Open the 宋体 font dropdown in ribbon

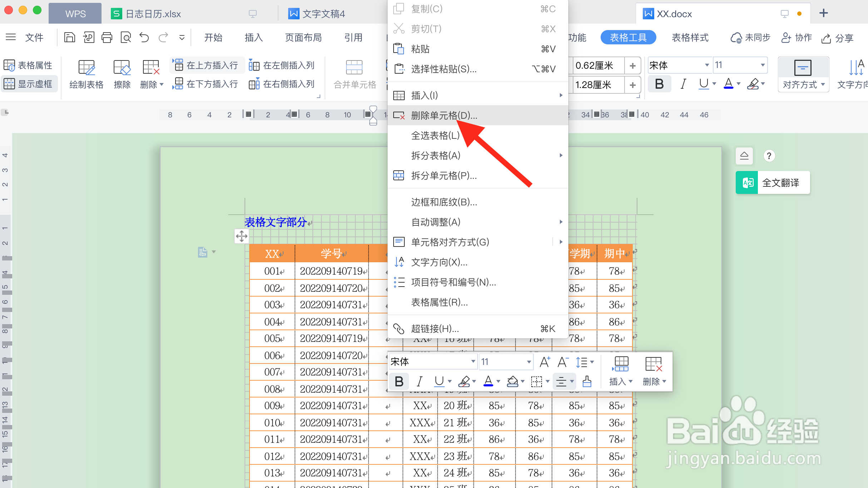point(706,65)
